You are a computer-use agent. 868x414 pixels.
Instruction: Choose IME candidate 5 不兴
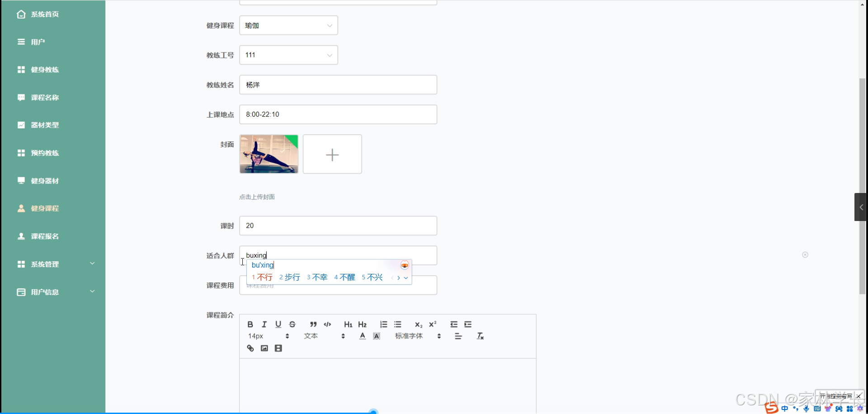tap(372, 277)
